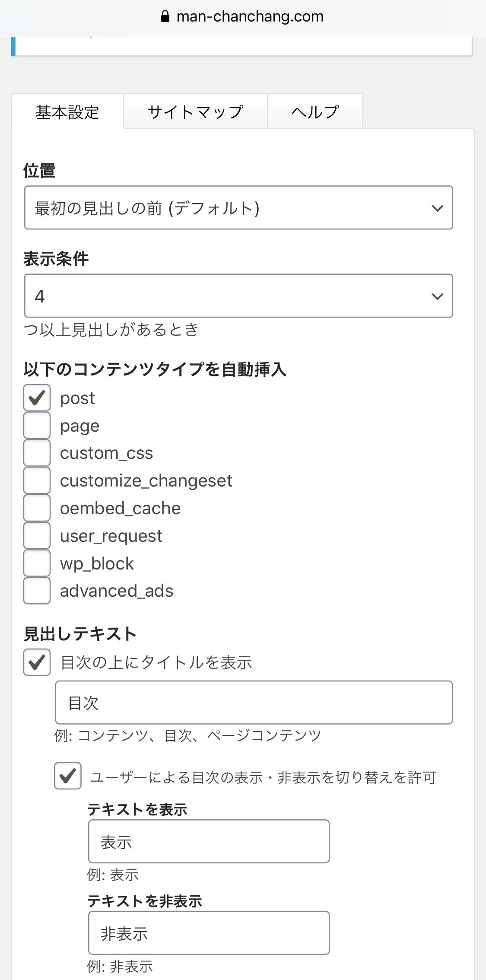Uncheck the post content type checkbox

pos(37,398)
